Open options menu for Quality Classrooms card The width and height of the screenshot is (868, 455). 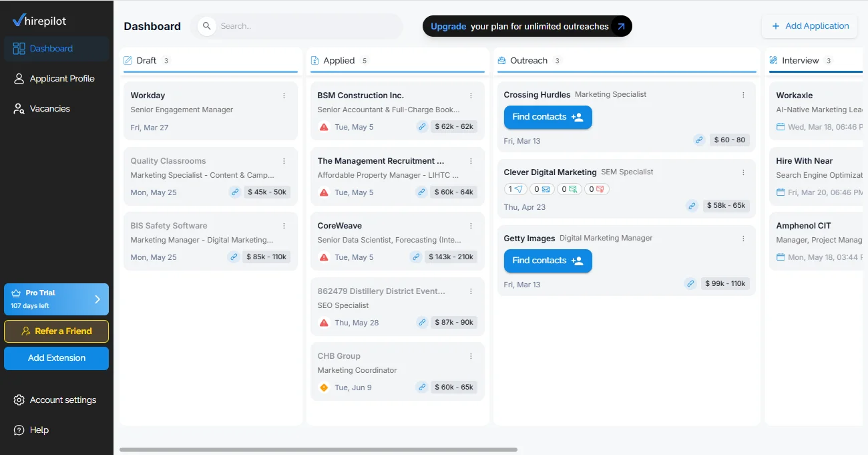coord(284,161)
